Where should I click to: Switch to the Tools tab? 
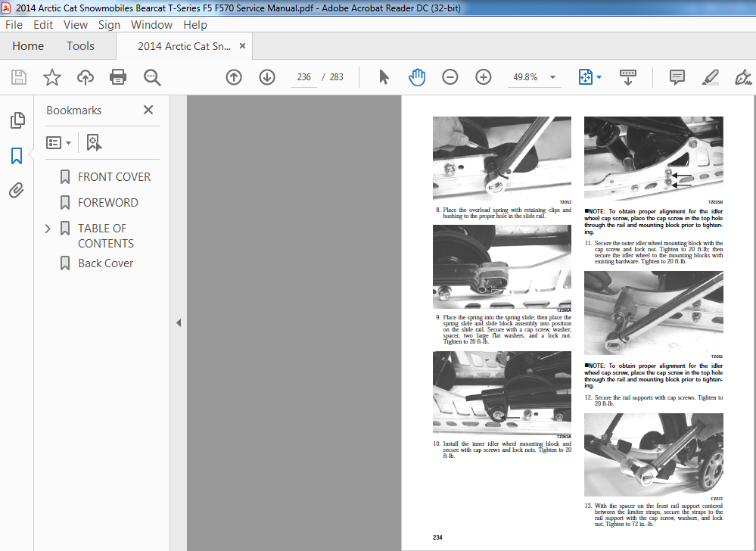80,46
